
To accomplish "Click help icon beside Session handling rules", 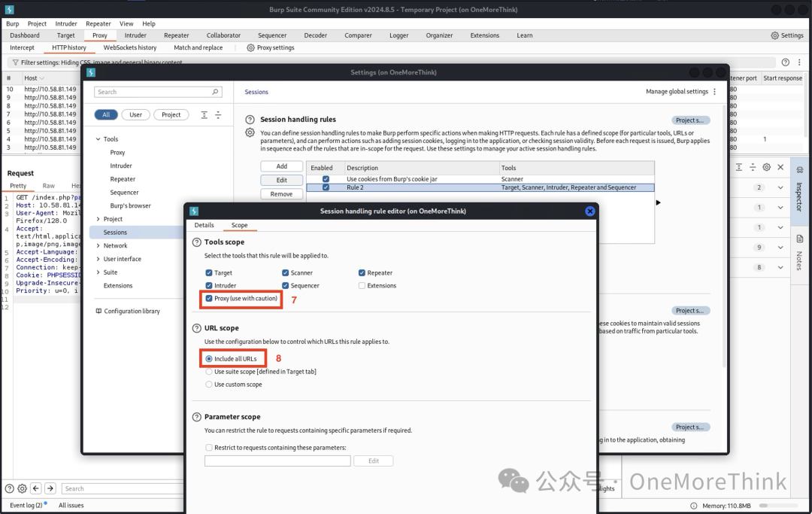I will tap(250, 119).
